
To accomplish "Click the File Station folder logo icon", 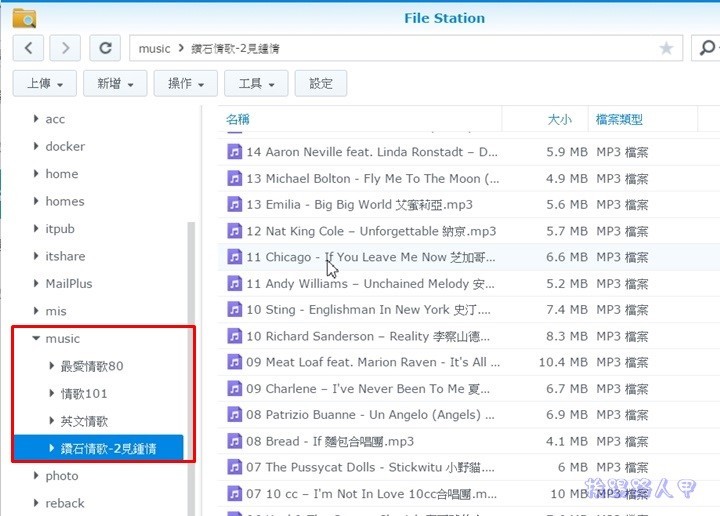I will [x=24, y=17].
